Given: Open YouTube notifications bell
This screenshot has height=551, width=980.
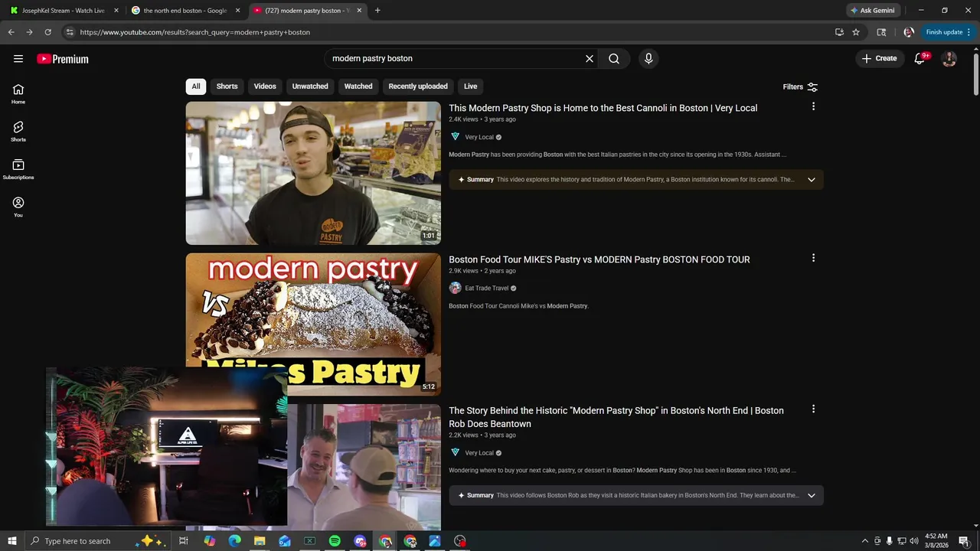Looking at the screenshot, I should point(920,59).
